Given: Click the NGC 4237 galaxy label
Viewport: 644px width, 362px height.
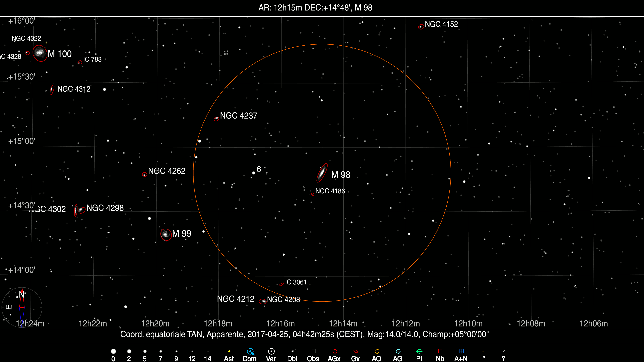Looking at the screenshot, I should 238,116.
